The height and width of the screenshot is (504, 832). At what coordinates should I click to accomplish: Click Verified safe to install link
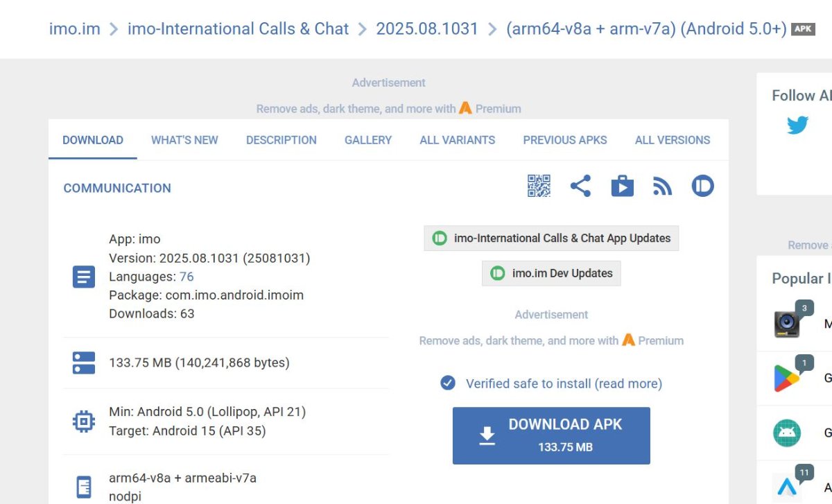click(x=564, y=383)
